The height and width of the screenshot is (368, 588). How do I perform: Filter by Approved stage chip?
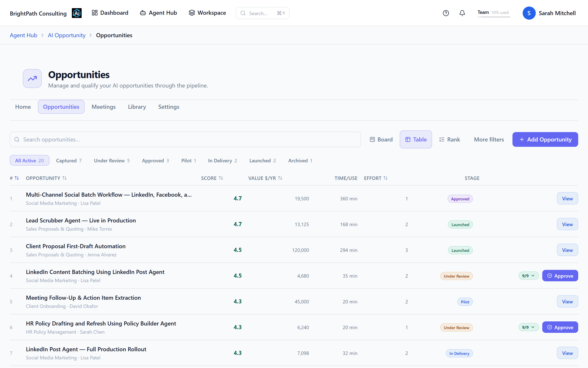point(156,160)
